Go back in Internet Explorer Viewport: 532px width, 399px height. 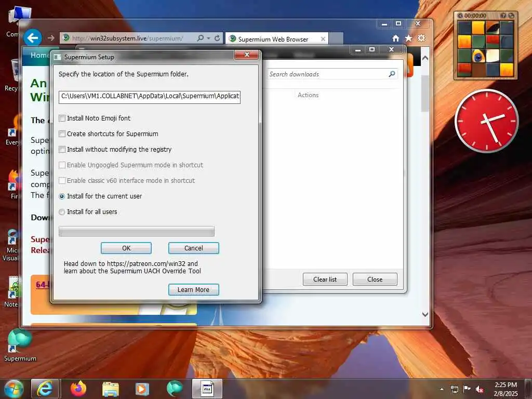click(x=33, y=37)
